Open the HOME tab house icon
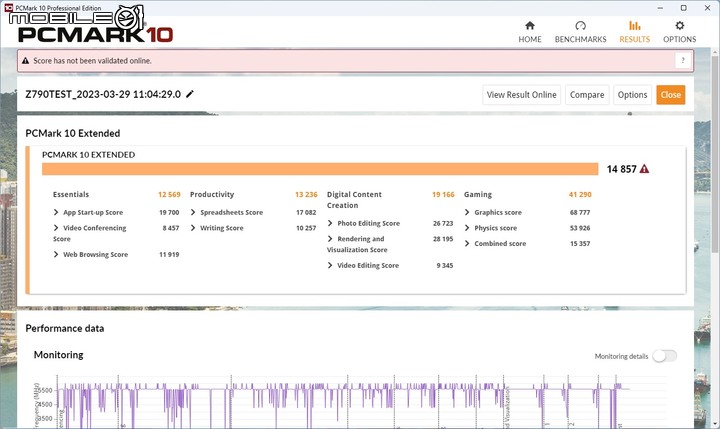The width and height of the screenshot is (720, 429). 529,26
